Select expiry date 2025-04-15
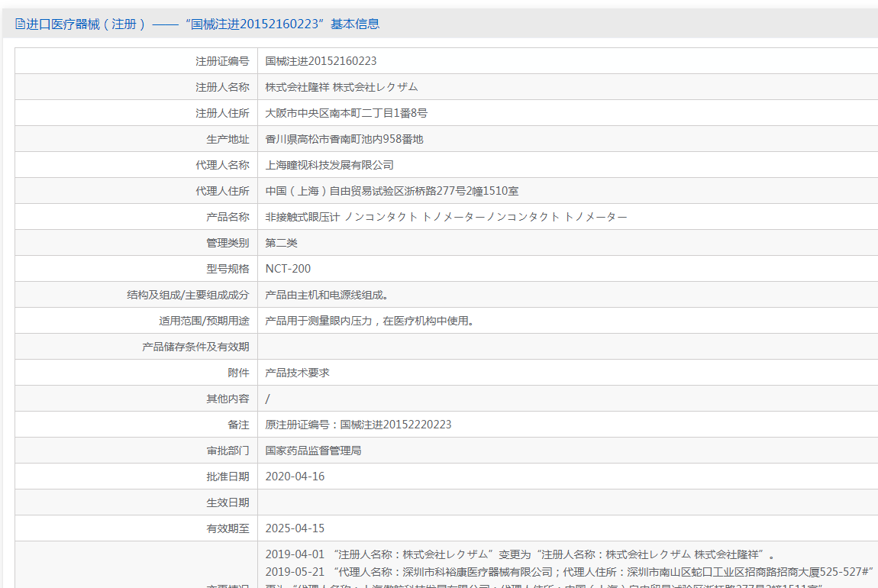 (x=295, y=528)
